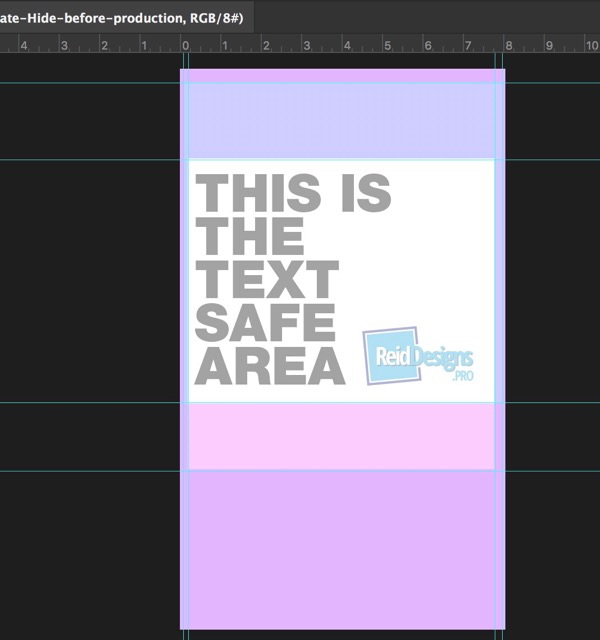The image size is (600, 640).
Task: Click the word "THE" in the safe area
Action: (x=250, y=236)
